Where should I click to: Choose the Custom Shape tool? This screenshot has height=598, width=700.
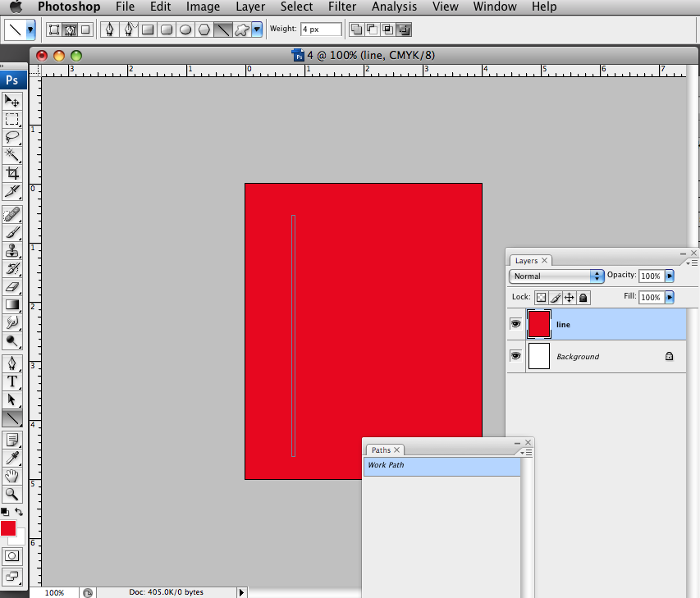[240, 29]
